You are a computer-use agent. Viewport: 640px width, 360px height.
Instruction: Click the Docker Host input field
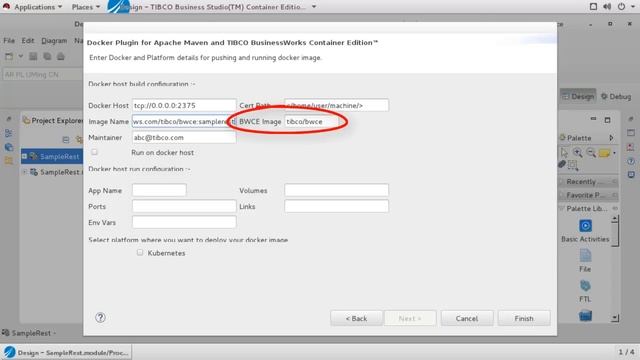pos(184,105)
